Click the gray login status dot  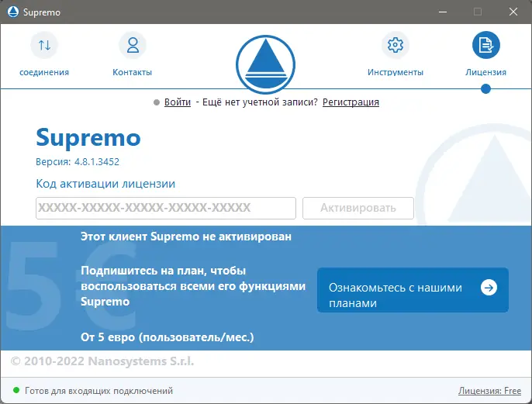pyautogui.click(x=157, y=102)
